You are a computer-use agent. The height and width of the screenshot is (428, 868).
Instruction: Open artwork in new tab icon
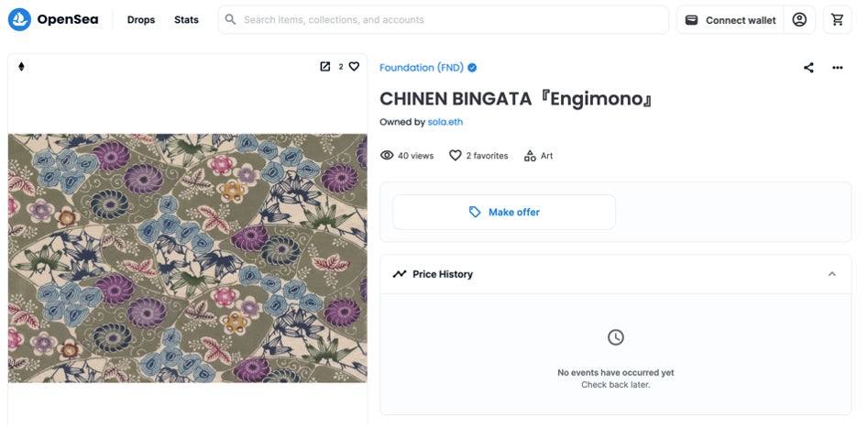(x=324, y=66)
